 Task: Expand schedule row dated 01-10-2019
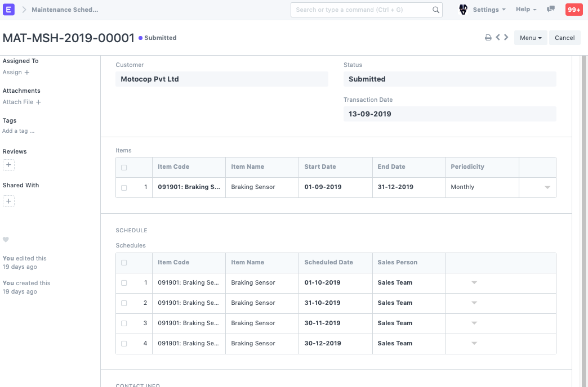tap(474, 283)
